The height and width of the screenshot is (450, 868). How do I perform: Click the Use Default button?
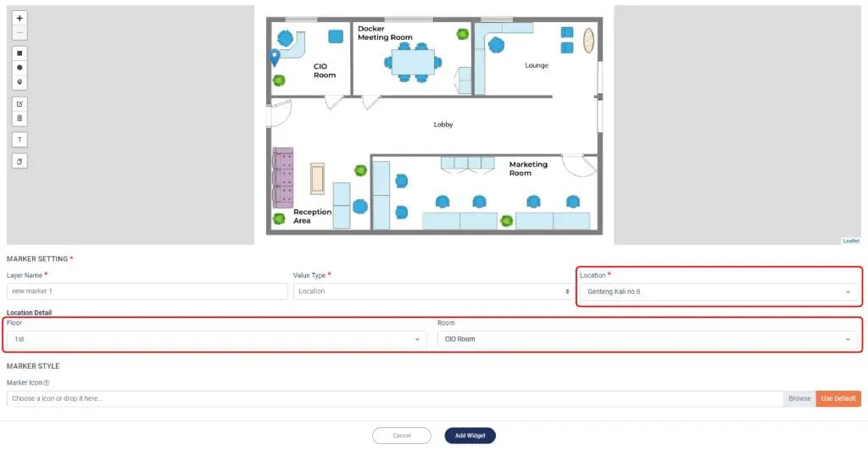(838, 398)
